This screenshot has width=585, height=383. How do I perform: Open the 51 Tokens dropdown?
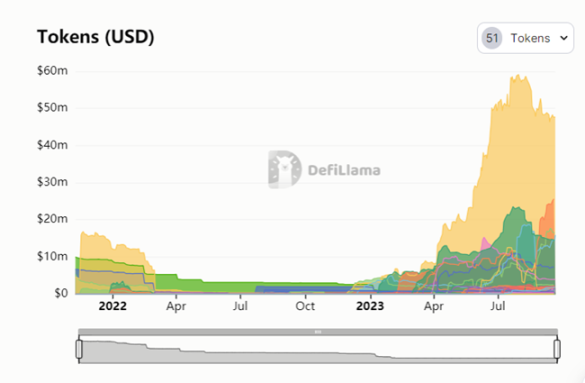(525, 38)
